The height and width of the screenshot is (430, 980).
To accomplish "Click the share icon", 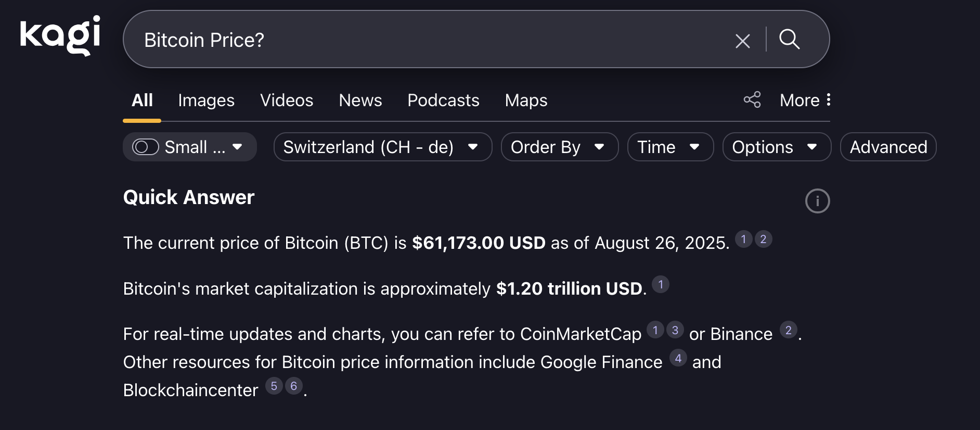I will point(752,99).
